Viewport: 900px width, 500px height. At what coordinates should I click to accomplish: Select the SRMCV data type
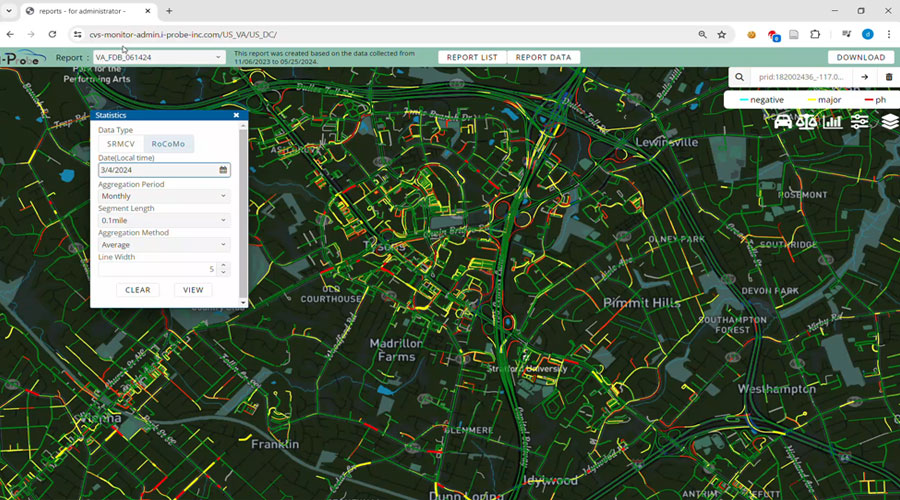tap(120, 144)
